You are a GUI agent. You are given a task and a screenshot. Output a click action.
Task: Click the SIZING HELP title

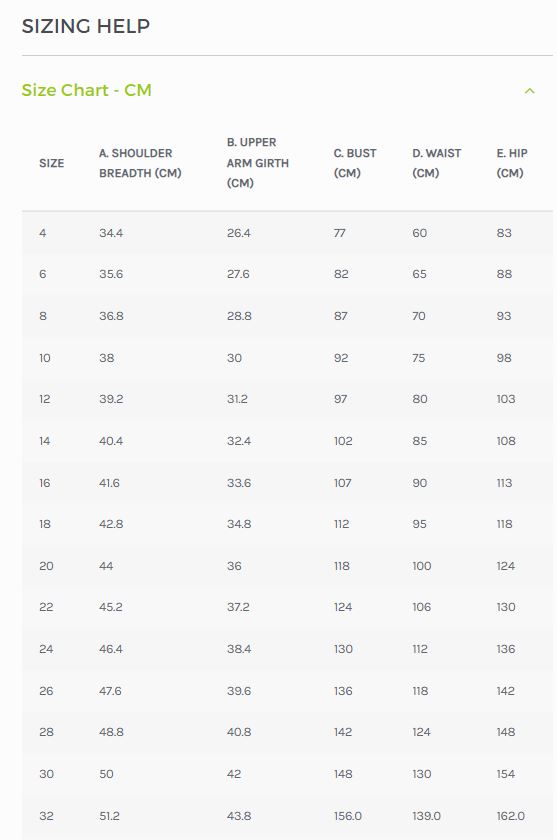[86, 26]
